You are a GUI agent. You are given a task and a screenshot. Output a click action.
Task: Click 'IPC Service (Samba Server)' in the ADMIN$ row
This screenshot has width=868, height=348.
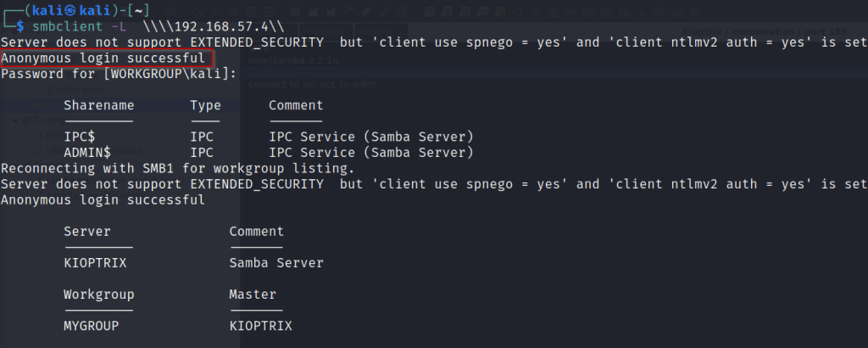(x=370, y=153)
